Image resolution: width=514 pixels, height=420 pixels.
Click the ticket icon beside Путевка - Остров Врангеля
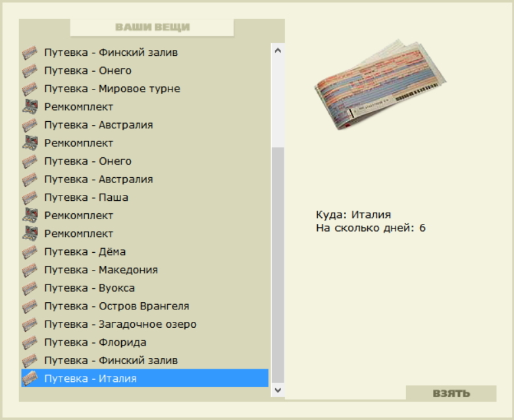tap(30, 307)
